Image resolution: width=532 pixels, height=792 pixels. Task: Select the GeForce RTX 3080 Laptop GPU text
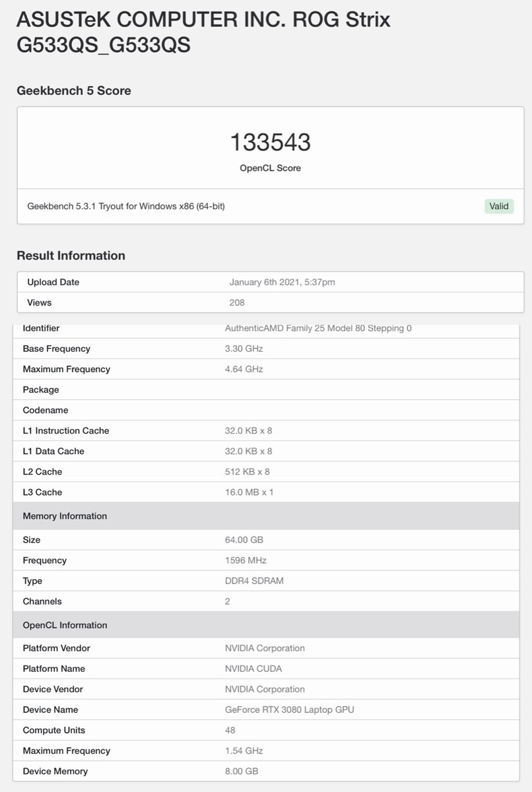click(x=290, y=709)
